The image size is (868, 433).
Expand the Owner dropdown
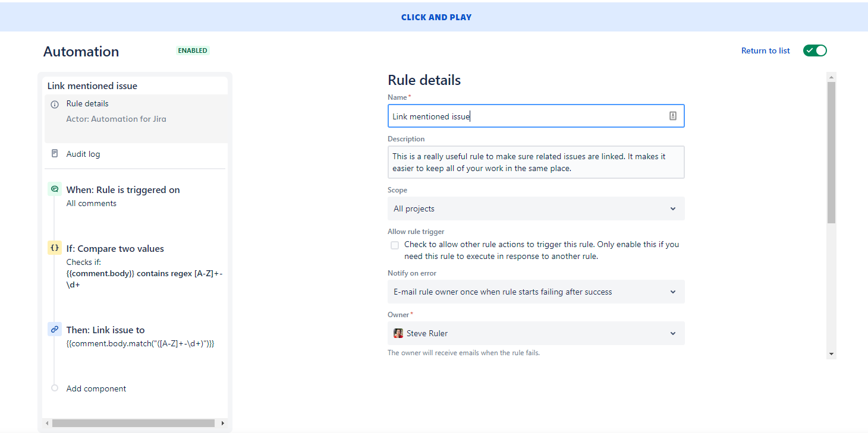[672, 333]
